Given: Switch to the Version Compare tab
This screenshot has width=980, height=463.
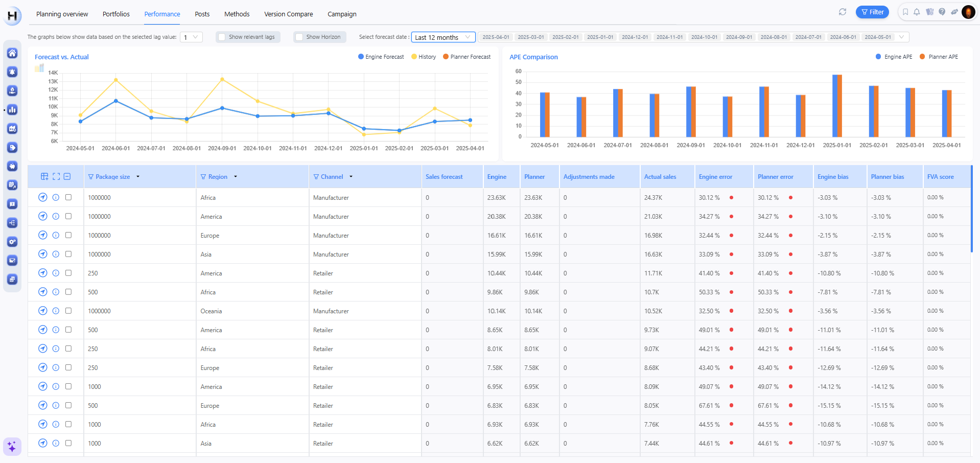Looking at the screenshot, I should (x=288, y=14).
